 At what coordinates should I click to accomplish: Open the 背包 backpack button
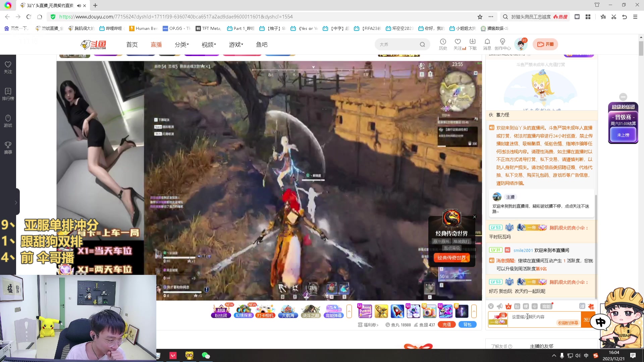468,324
